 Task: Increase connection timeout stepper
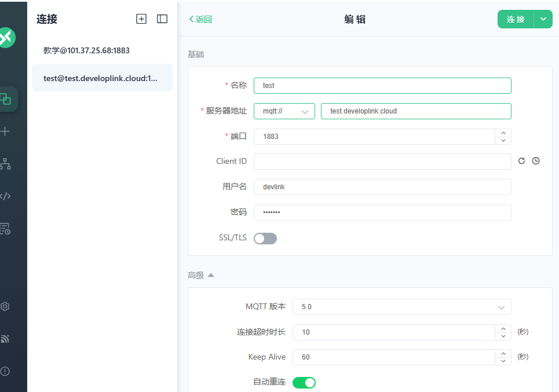(x=503, y=328)
